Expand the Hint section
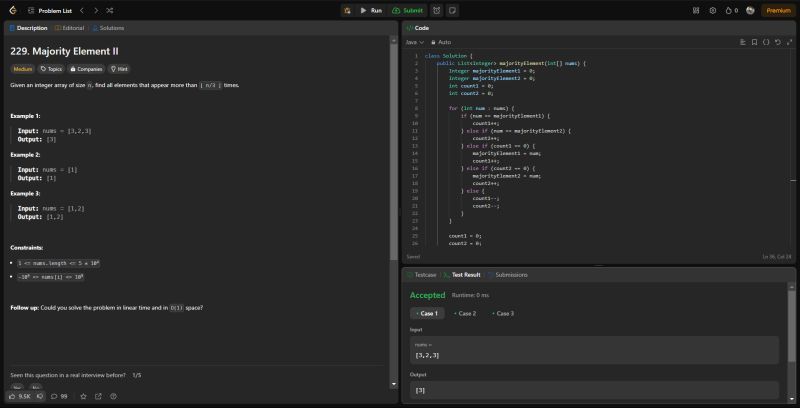Screen dimensions: 800x408 (x=119, y=69)
